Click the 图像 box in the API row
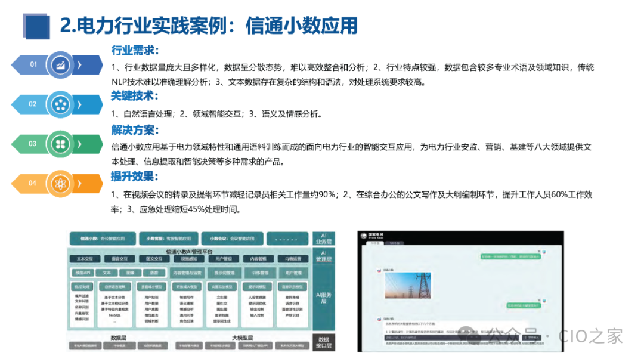The image size is (644, 362). click(130, 273)
